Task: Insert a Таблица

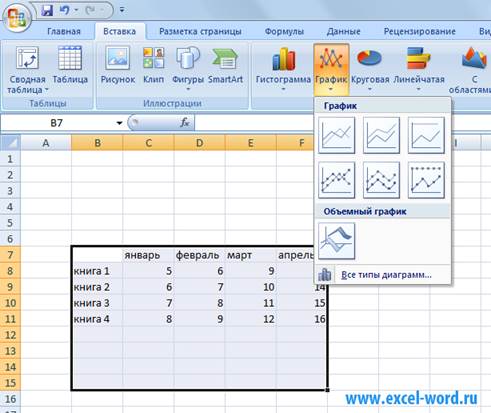Action: click(70, 65)
